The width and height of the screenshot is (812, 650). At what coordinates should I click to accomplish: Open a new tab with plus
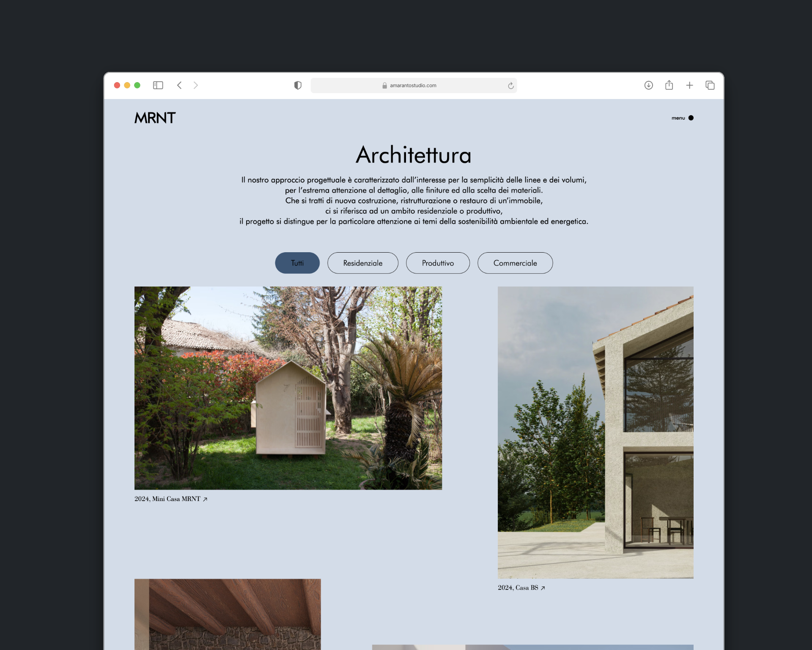tap(689, 85)
